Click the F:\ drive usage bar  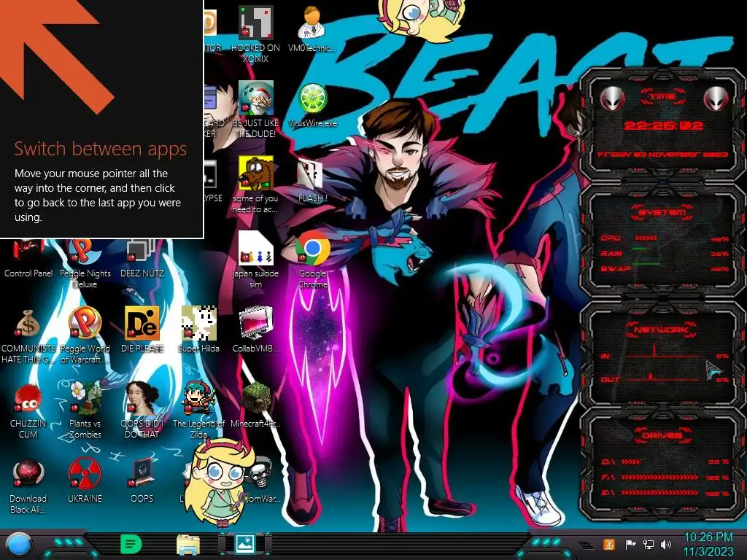pos(659,477)
